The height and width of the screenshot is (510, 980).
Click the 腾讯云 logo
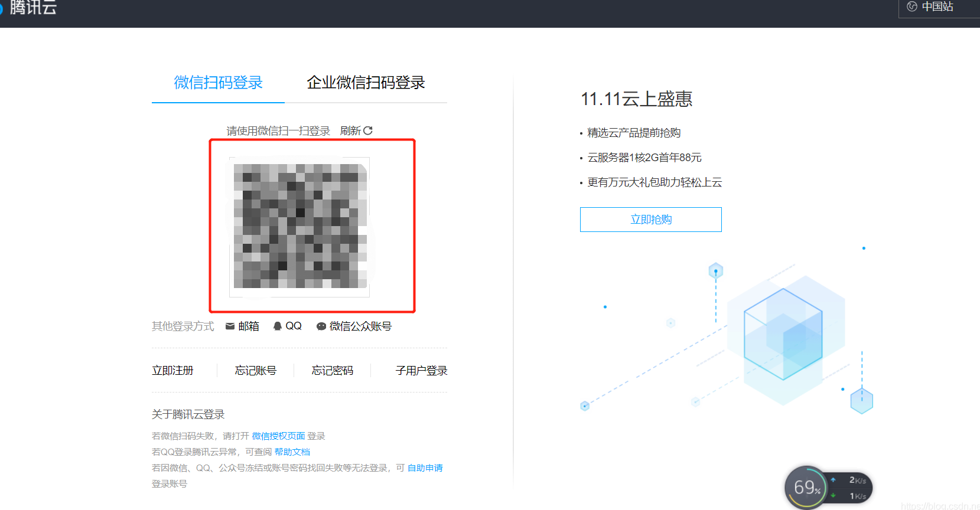tap(28, 7)
